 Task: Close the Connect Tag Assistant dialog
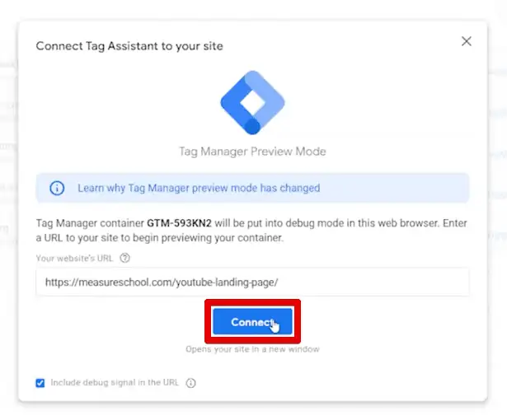pyautogui.click(x=467, y=41)
